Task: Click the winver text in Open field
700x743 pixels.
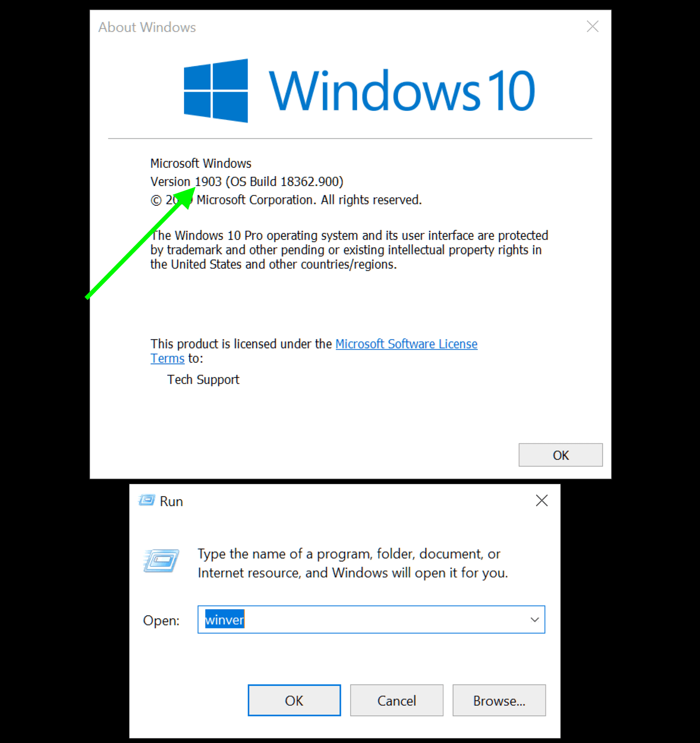Action: tap(225, 620)
